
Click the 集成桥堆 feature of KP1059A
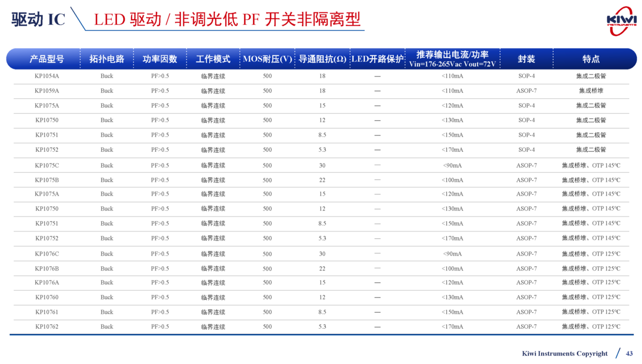(x=591, y=91)
